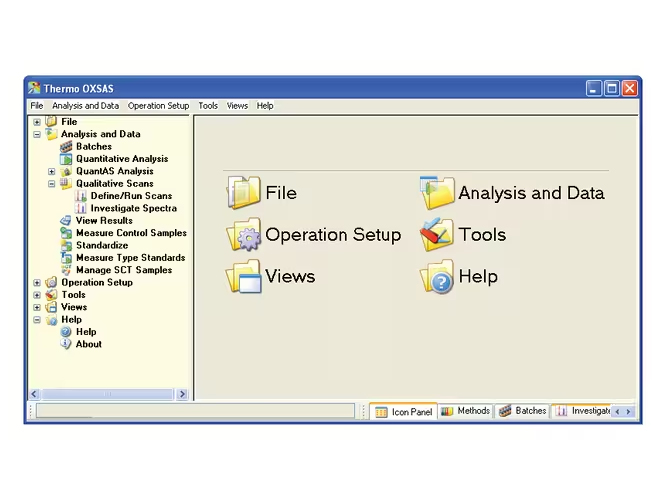Open the Analysis and Data menu
This screenshot has width=667, height=500.
[x=86, y=106]
